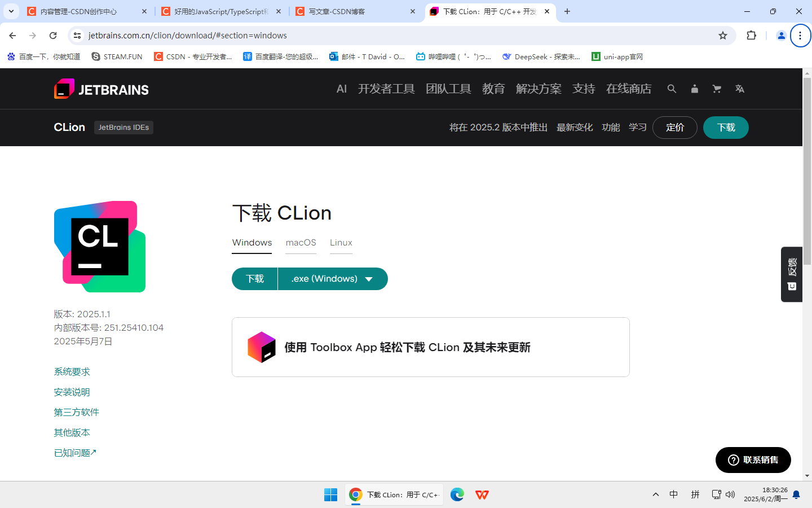
Task: Click the 定价 pricing button
Action: [x=675, y=128]
